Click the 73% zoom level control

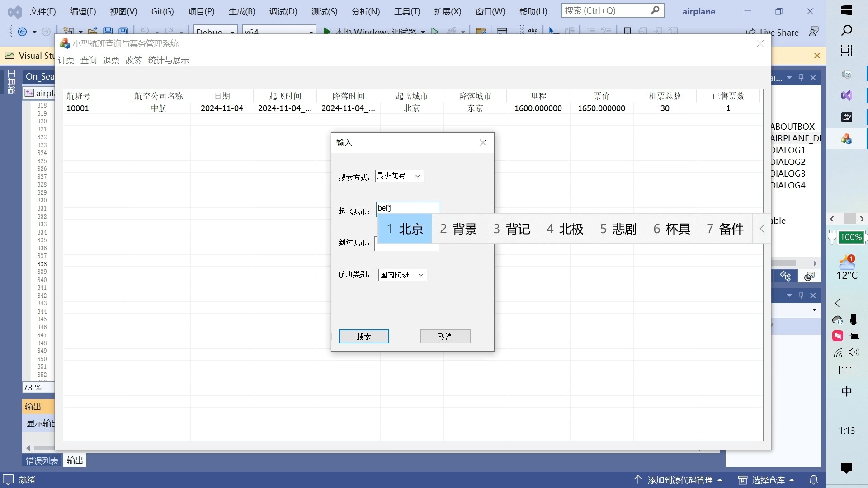[x=33, y=387]
